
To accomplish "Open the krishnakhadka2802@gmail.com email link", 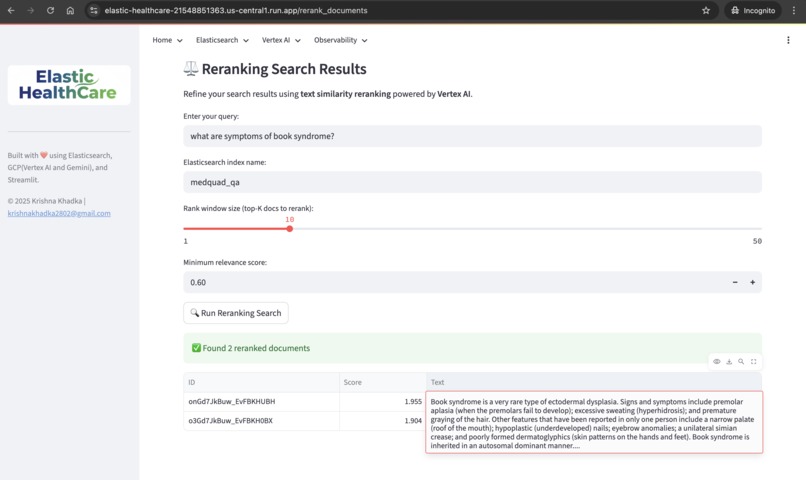I will point(59,213).
